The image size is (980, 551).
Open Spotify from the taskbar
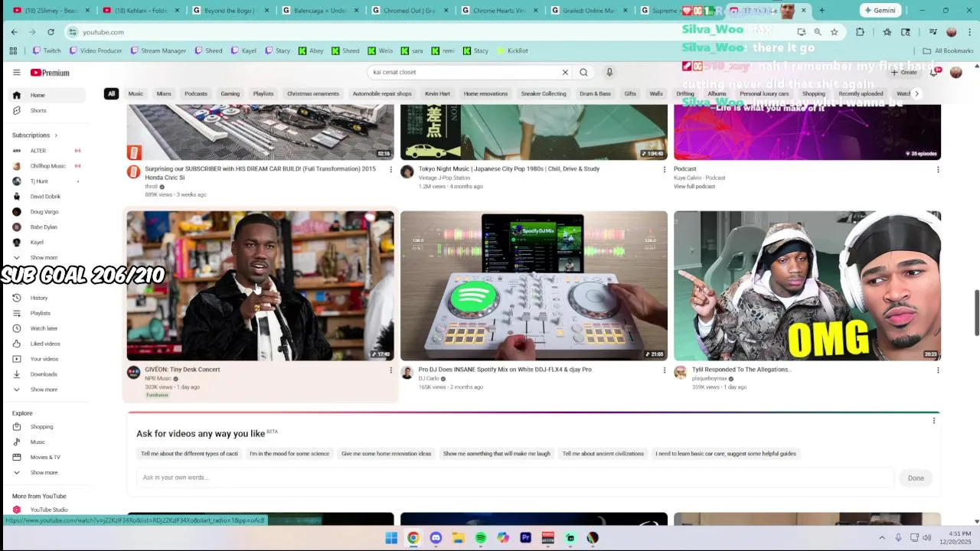(x=481, y=538)
